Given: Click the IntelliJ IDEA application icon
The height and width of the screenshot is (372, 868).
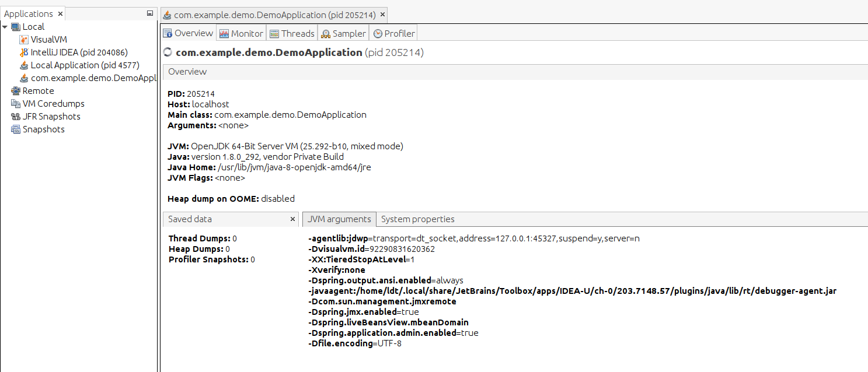Looking at the screenshot, I should [x=24, y=52].
